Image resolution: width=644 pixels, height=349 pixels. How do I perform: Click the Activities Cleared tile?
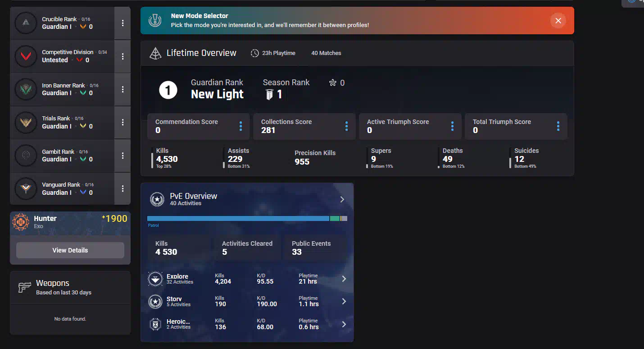pyautogui.click(x=247, y=248)
